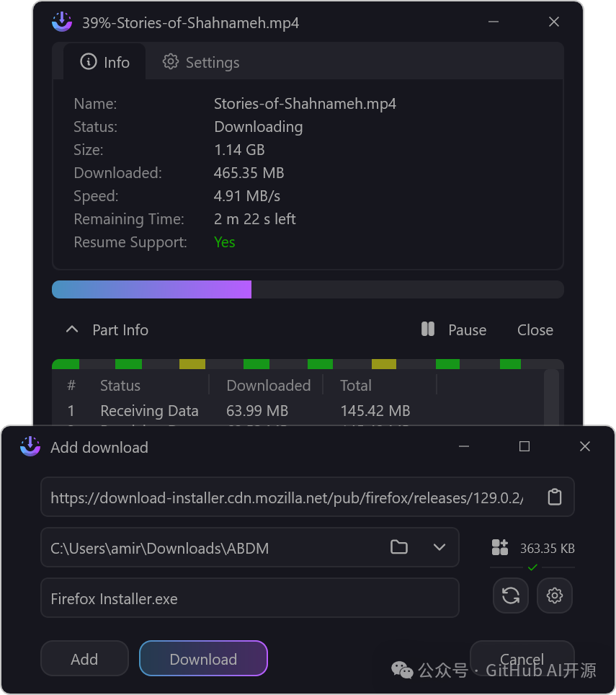The image size is (616, 695).
Task: Click the Info tab icon
Action: pyautogui.click(x=89, y=61)
